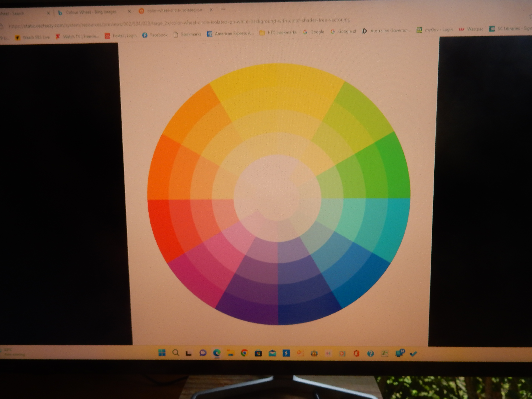Screen dimensions: 532x399
Task: Click the taskbar search magnifier icon
Action: [176, 353]
